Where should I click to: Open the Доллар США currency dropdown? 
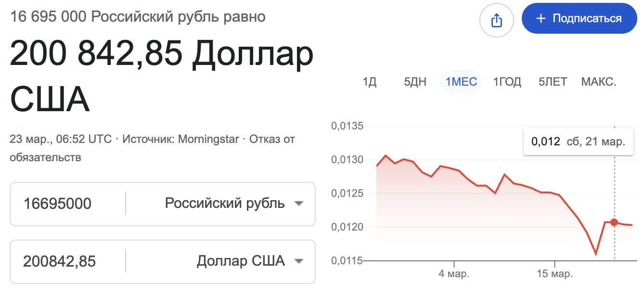click(x=241, y=261)
